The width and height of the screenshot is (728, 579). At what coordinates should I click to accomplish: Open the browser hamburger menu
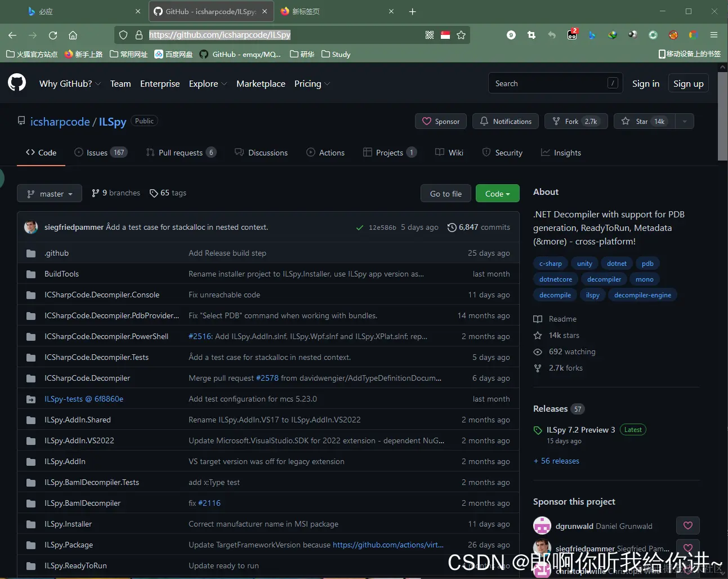713,35
